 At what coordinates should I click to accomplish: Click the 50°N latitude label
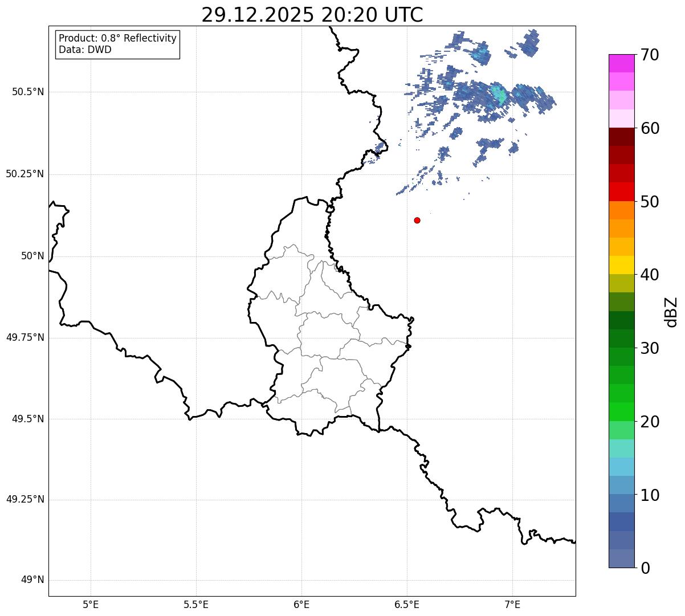(32, 256)
